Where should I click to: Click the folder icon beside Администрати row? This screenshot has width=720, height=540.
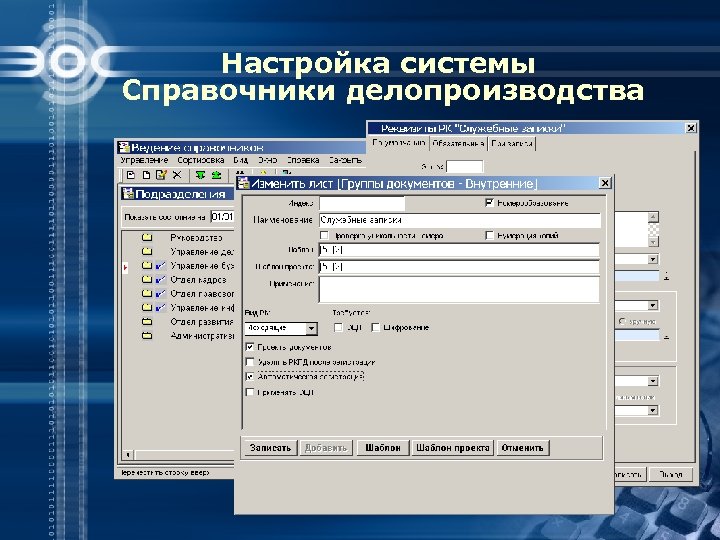click(147, 336)
